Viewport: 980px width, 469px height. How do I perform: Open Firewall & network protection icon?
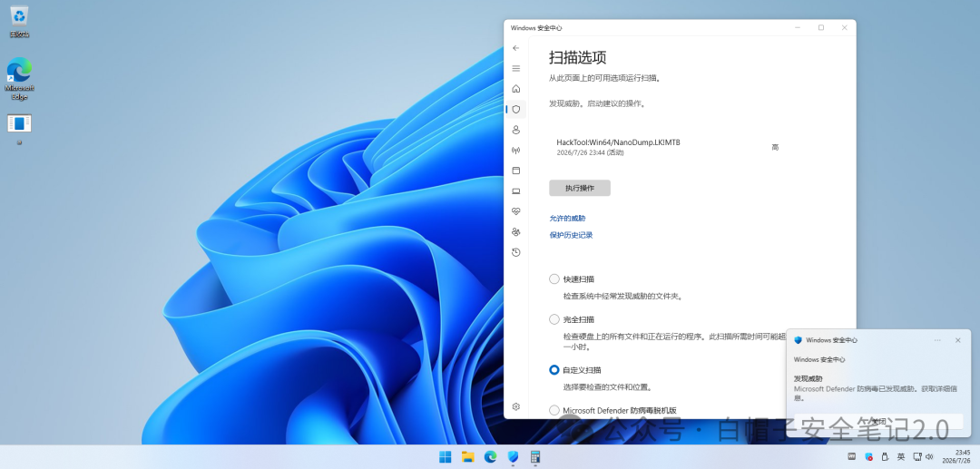[515, 150]
